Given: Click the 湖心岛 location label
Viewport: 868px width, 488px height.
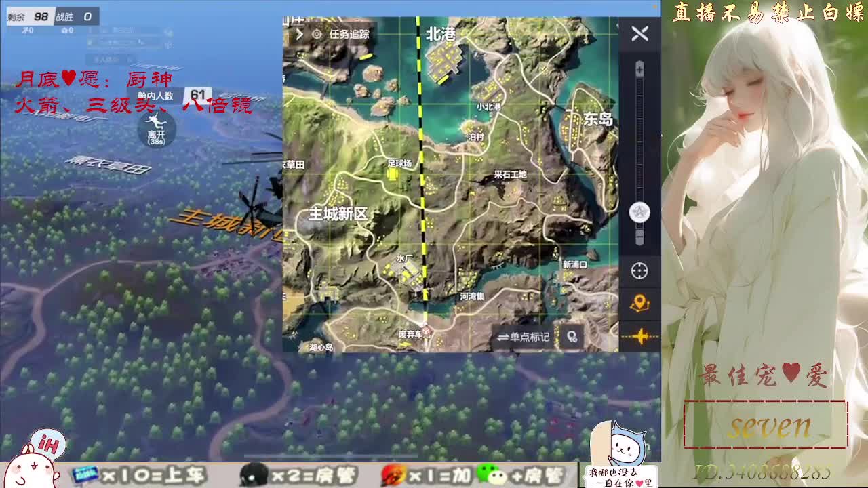Looking at the screenshot, I should tap(321, 347).
